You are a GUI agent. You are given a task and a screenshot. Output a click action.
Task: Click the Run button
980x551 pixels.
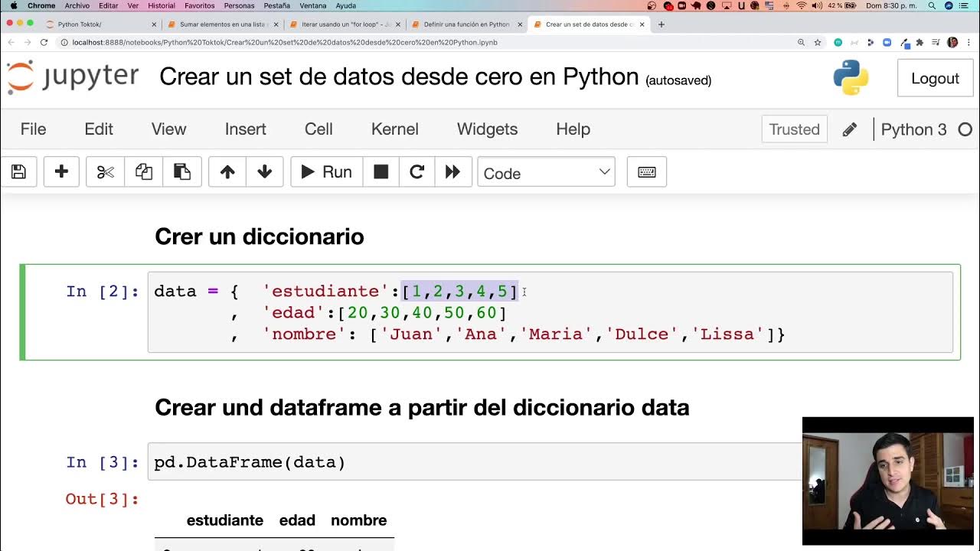[x=326, y=172]
